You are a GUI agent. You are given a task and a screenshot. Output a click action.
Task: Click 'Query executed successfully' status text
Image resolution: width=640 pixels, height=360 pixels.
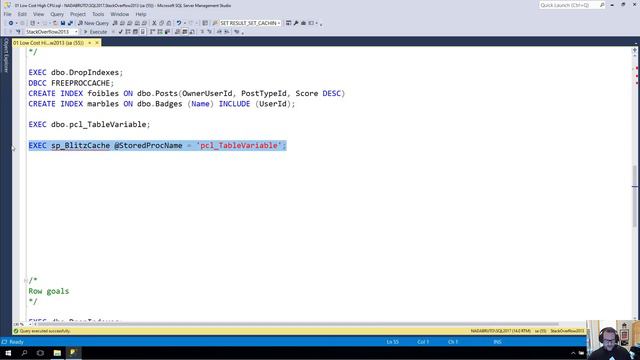coord(45,331)
